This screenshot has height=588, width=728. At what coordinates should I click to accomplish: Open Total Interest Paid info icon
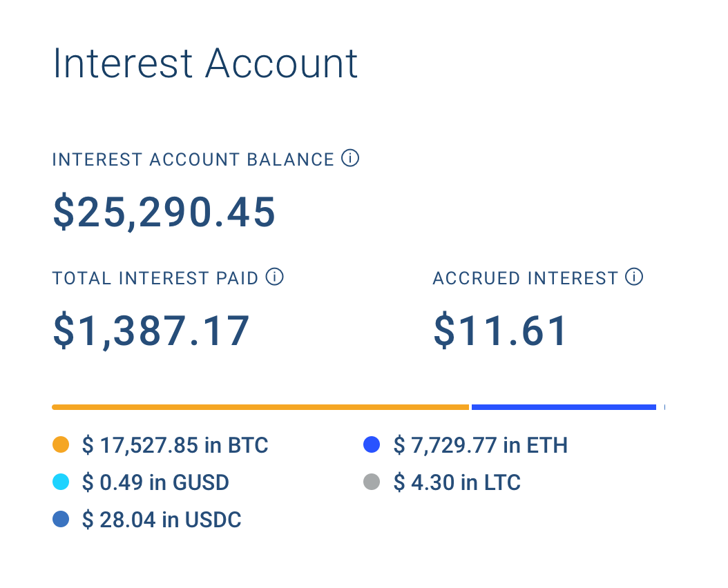(x=274, y=277)
